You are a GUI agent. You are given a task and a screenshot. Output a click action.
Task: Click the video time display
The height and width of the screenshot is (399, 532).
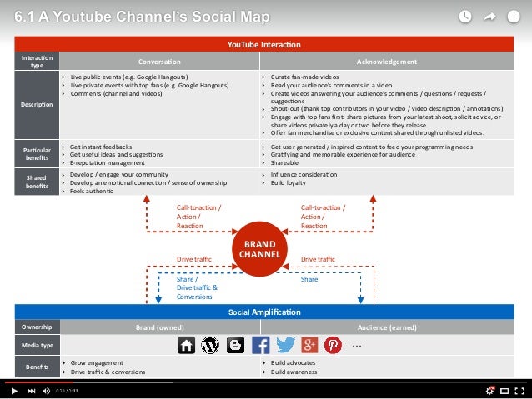[67, 391]
